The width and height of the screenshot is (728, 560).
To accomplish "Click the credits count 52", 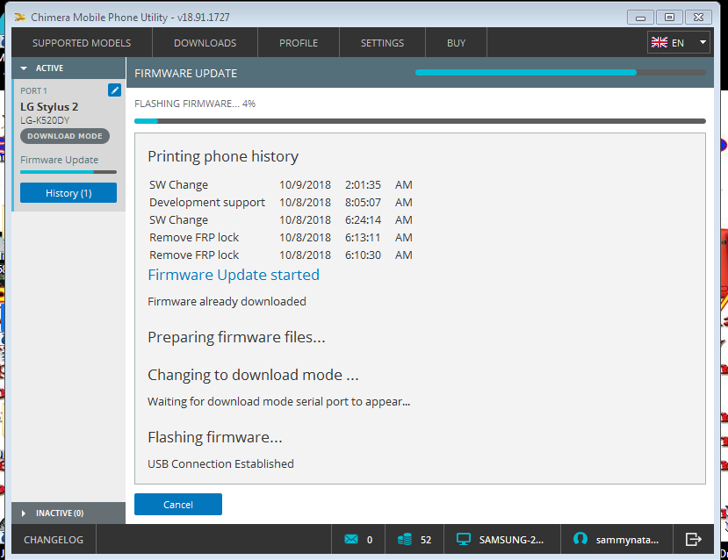I will [426, 540].
